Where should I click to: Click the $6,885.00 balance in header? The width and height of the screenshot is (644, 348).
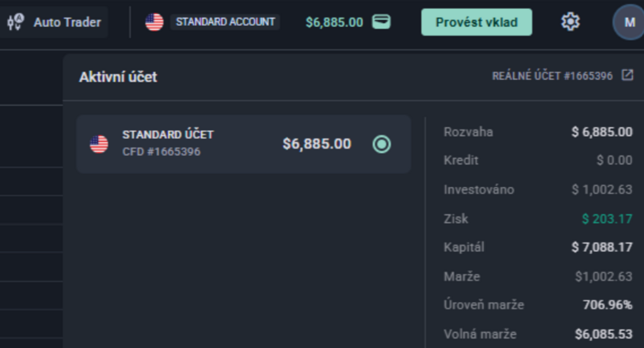pyautogui.click(x=334, y=22)
